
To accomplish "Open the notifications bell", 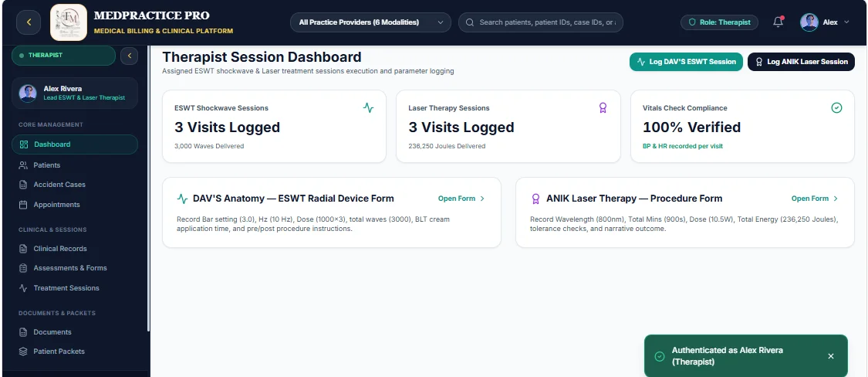I will pos(778,22).
